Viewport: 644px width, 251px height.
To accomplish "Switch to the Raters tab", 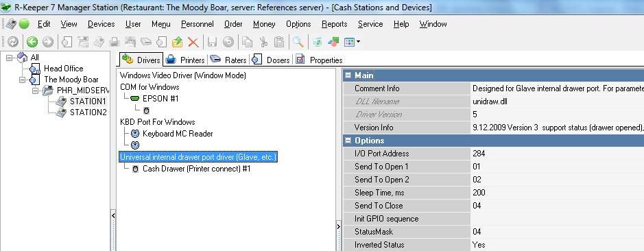I will (x=228, y=60).
